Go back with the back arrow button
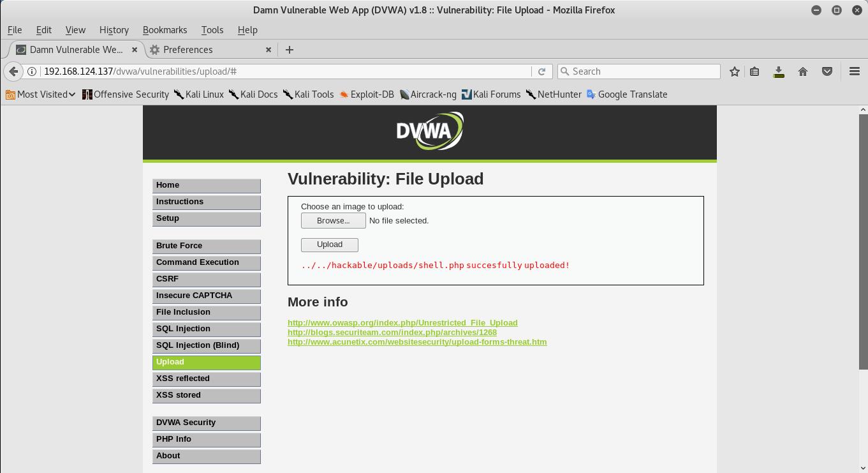 (x=13, y=71)
